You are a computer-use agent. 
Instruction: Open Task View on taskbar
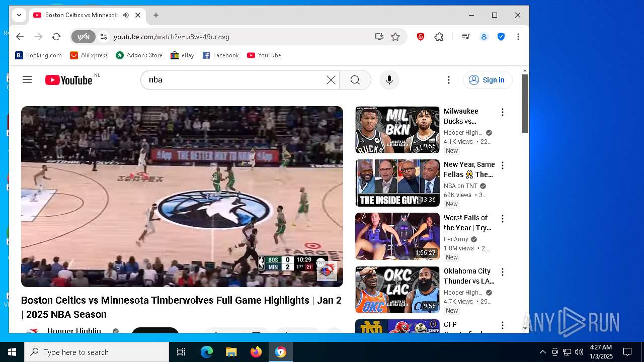pos(181,352)
